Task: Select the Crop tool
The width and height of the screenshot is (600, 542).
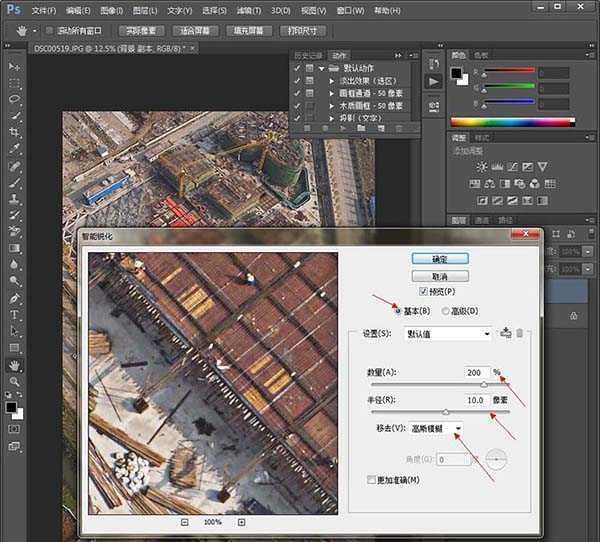Action: click(15, 132)
